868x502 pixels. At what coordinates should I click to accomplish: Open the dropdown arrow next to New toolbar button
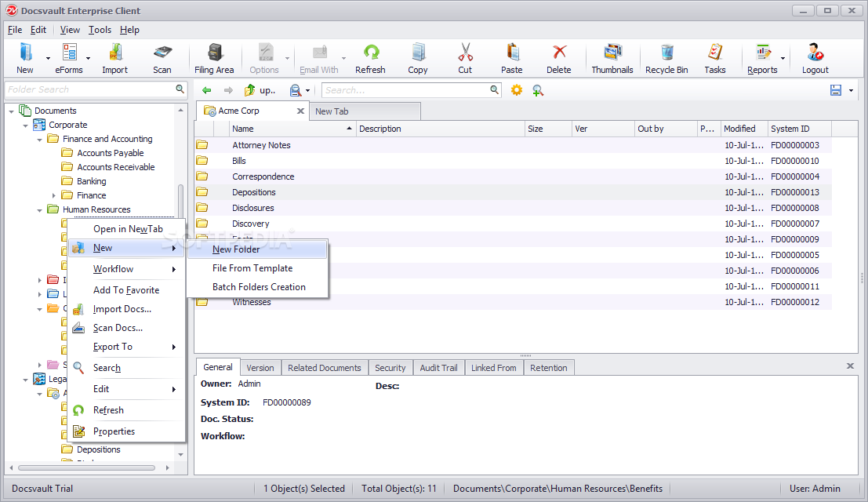[48, 58]
